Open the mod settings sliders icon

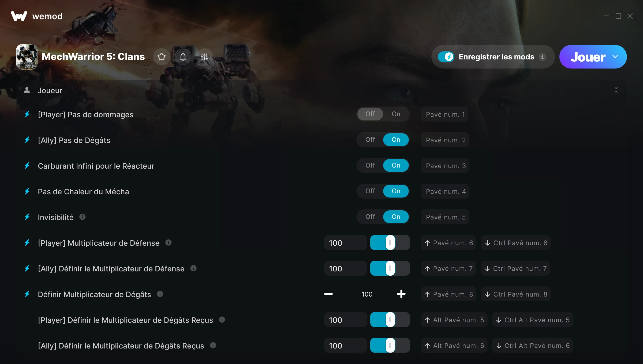coord(204,57)
